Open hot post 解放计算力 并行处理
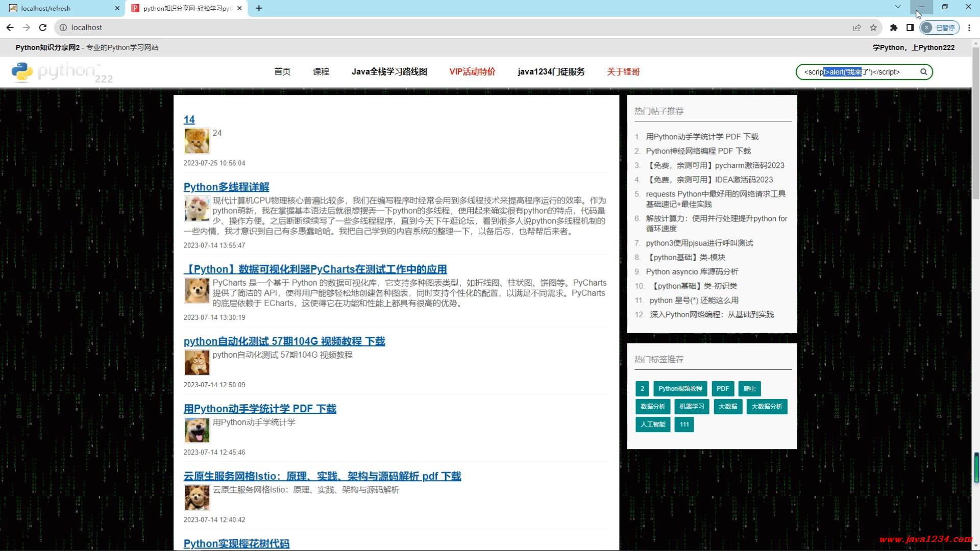The height and width of the screenshot is (551, 980). point(717,223)
